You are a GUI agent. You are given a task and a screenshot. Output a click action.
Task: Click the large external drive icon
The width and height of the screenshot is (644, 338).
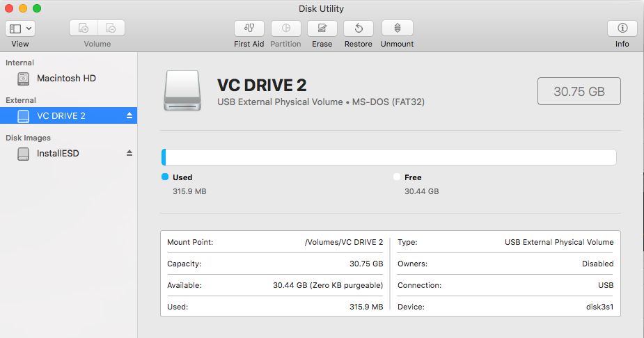pos(183,90)
